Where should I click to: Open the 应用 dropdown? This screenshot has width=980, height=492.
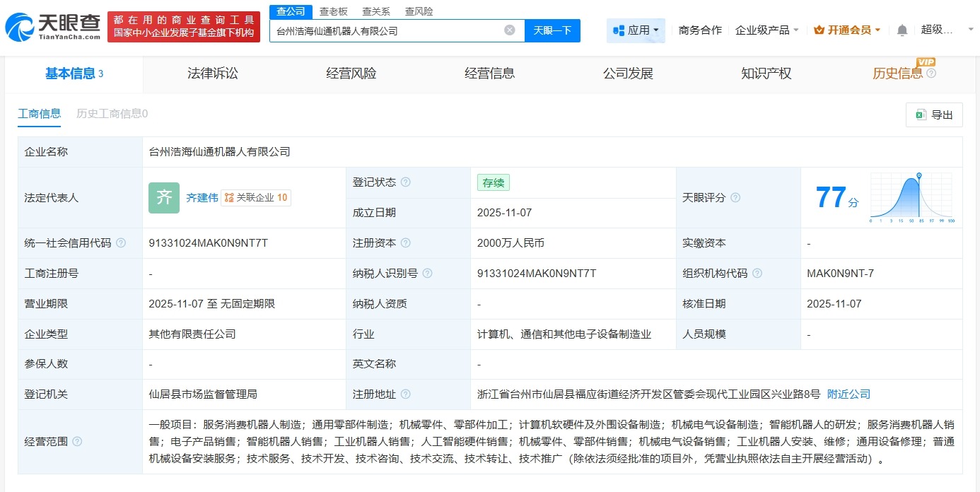coord(635,30)
